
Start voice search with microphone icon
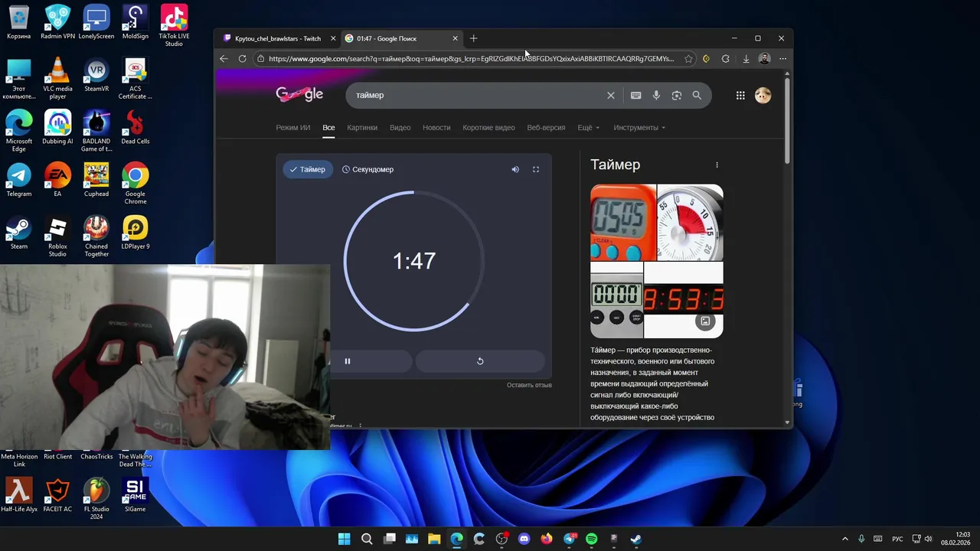[x=656, y=96]
